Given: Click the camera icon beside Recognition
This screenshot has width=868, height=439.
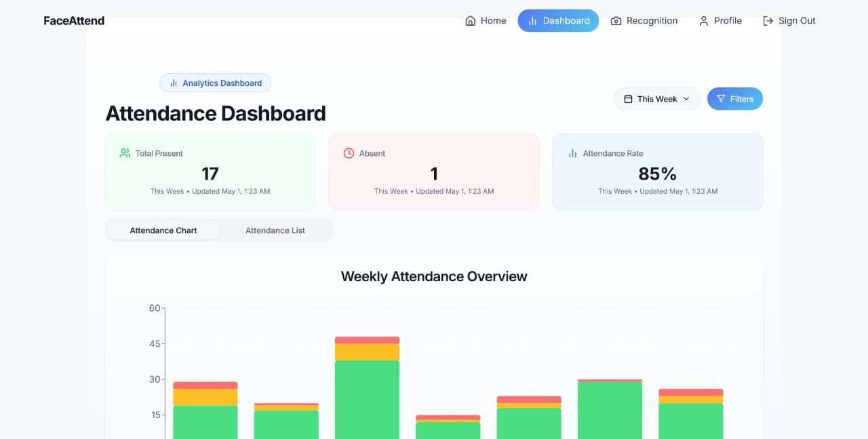Looking at the screenshot, I should coord(616,21).
